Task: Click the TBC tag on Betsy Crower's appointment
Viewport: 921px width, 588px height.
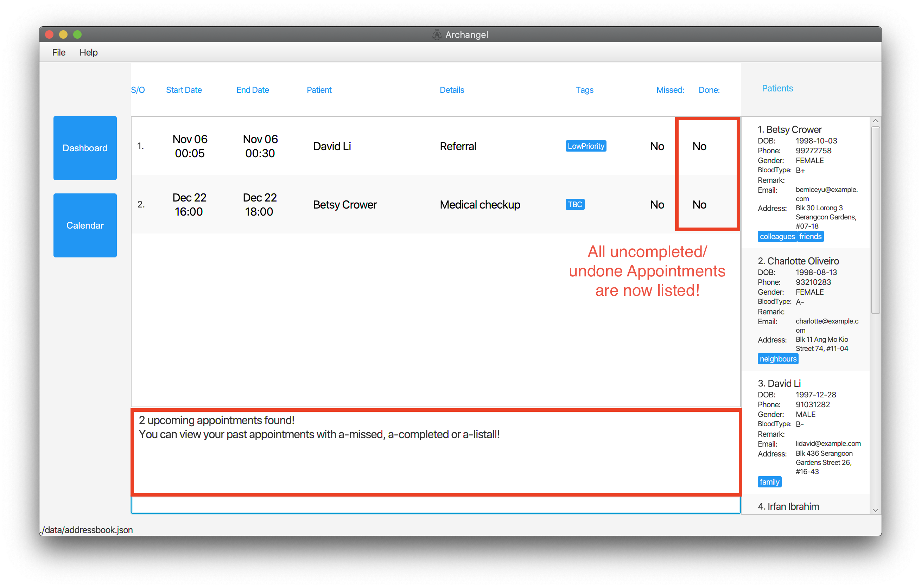Action: tap(575, 205)
